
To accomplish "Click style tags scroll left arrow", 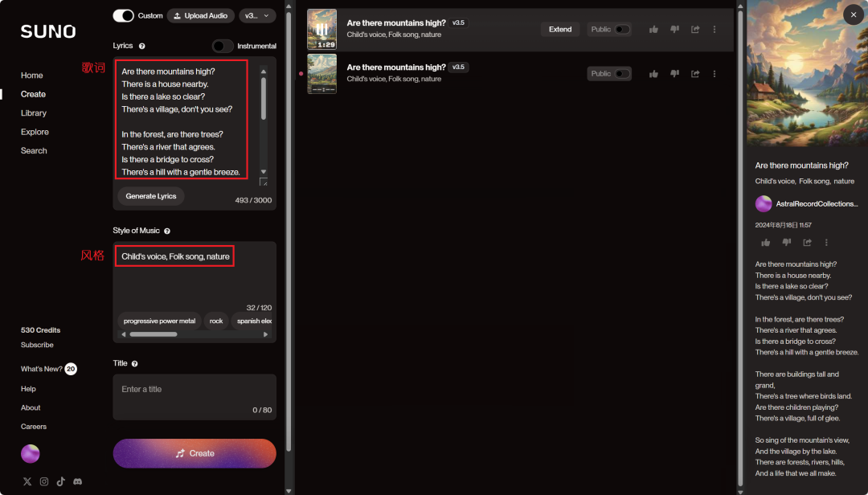I will coord(124,334).
